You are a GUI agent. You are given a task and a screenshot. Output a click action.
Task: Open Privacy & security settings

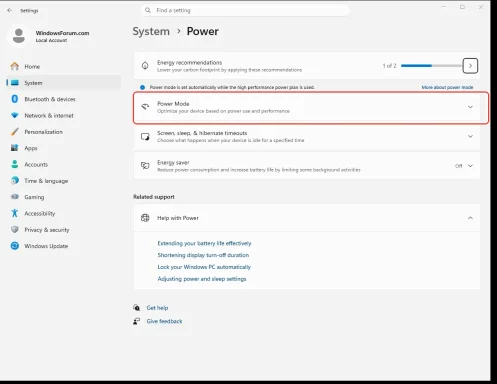[63, 230]
